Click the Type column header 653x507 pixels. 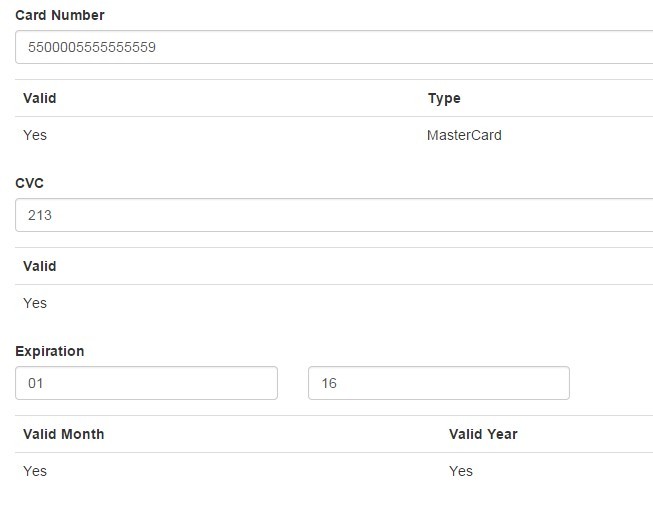444,98
